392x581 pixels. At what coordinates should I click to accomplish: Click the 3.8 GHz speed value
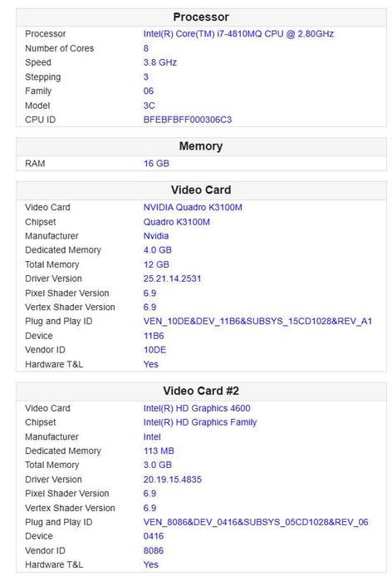pos(160,62)
